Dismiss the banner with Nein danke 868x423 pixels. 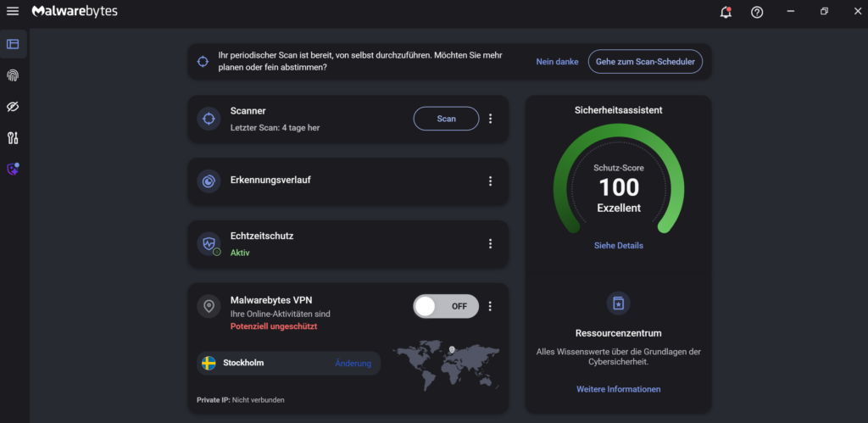coord(557,62)
